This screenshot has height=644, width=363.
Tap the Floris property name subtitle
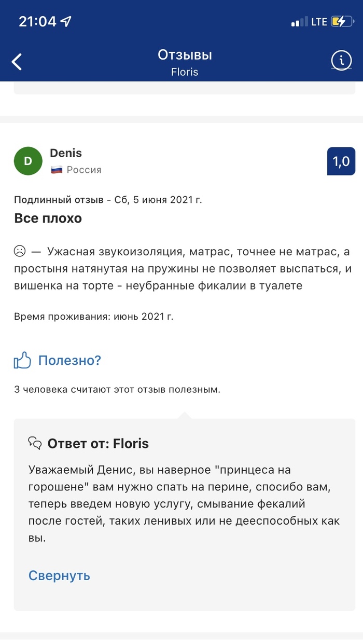(x=185, y=72)
